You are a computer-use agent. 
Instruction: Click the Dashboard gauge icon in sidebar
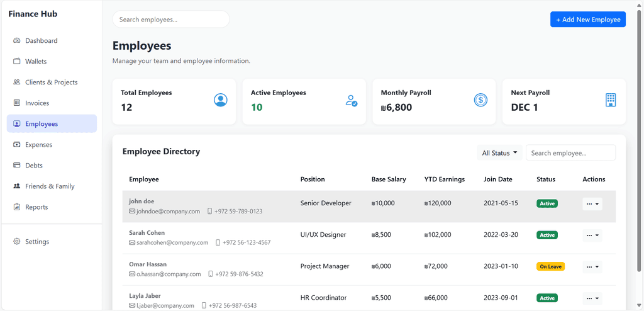click(17, 41)
